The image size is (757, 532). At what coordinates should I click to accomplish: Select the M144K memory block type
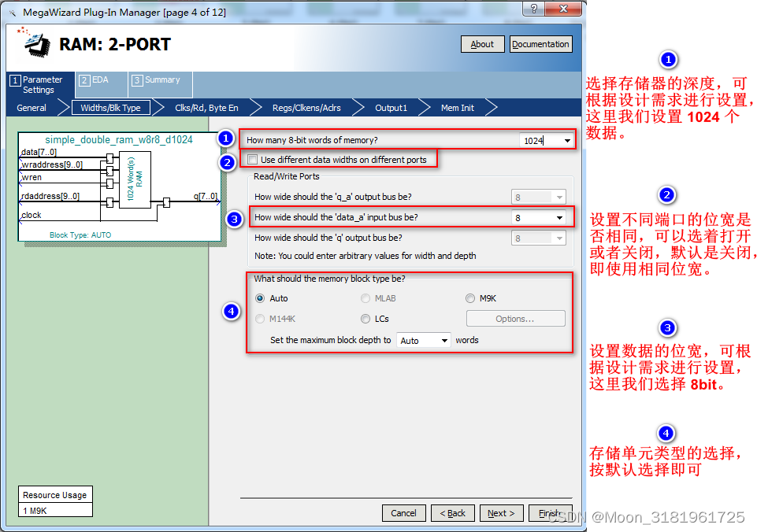click(260, 318)
